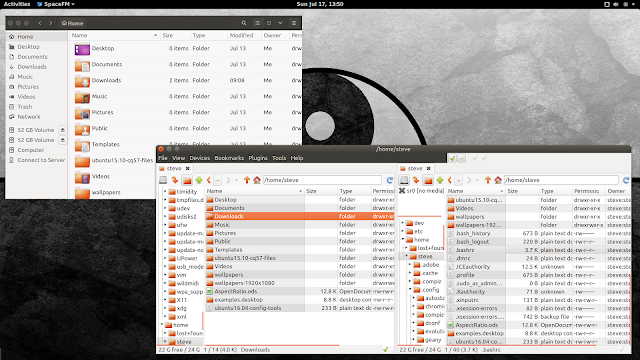Click the orange curved-arrow icon in right SpaceFM panel toolbar
The image size is (640, 360).
tap(416, 180)
